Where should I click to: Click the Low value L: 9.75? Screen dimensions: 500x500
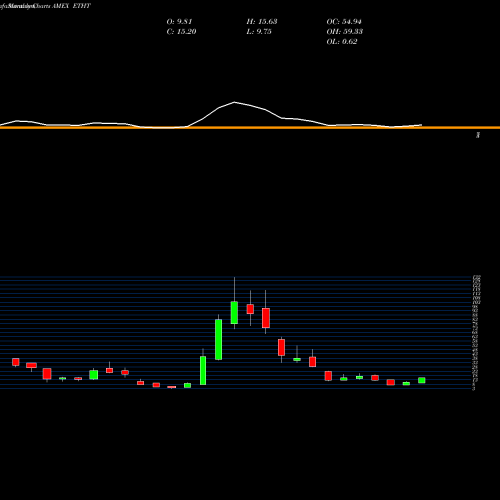coord(259,32)
